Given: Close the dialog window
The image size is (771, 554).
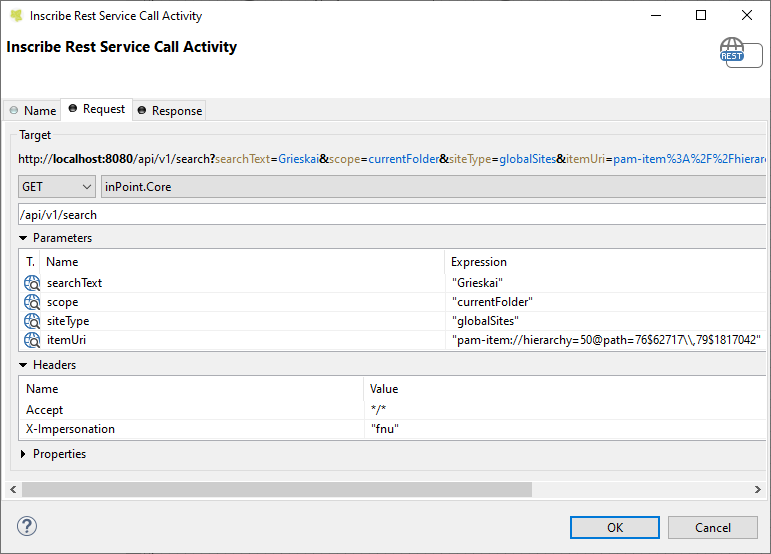Looking at the screenshot, I should point(747,15).
